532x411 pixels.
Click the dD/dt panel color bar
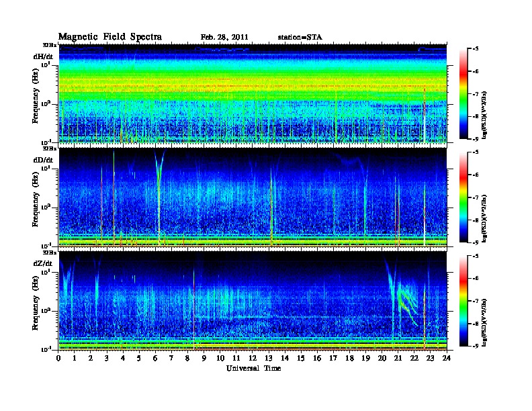click(x=463, y=197)
